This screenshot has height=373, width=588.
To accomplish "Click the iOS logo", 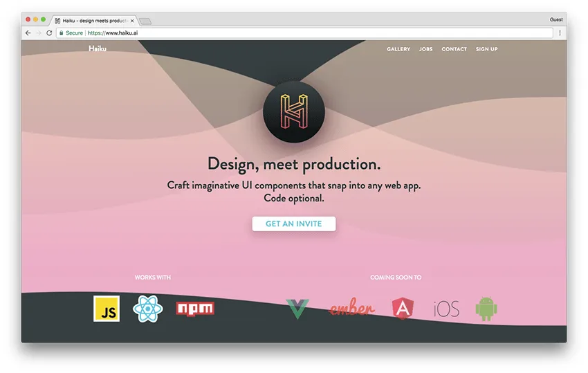I will [446, 309].
